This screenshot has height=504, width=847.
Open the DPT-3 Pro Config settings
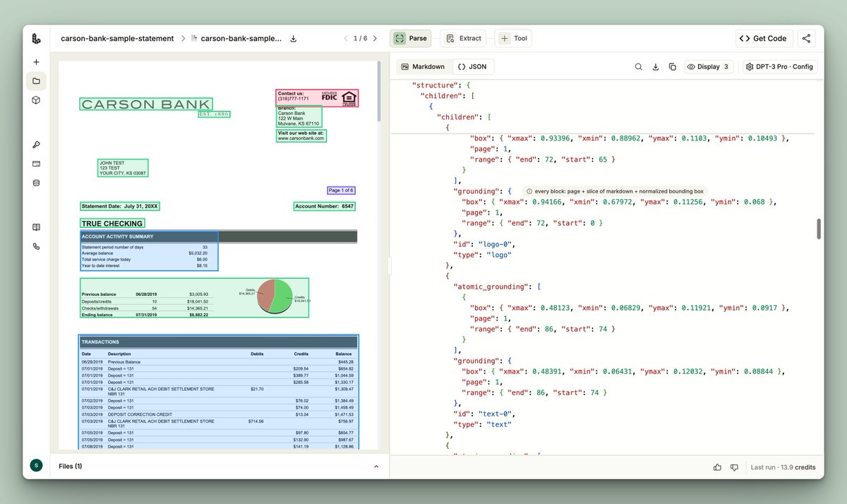[x=780, y=67]
